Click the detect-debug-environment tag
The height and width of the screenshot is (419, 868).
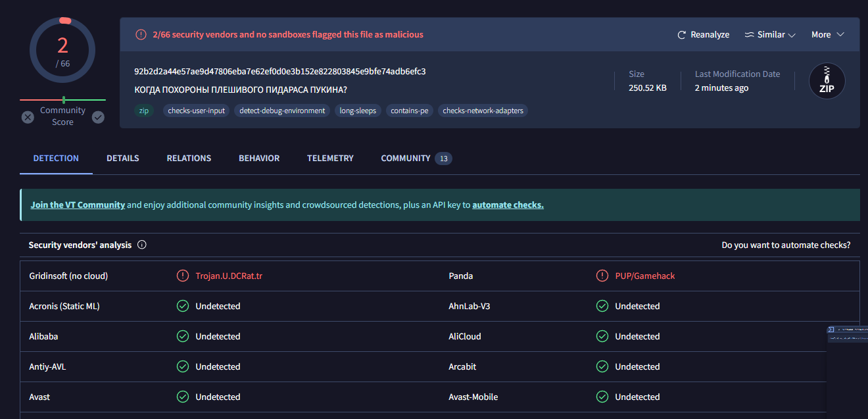(282, 111)
